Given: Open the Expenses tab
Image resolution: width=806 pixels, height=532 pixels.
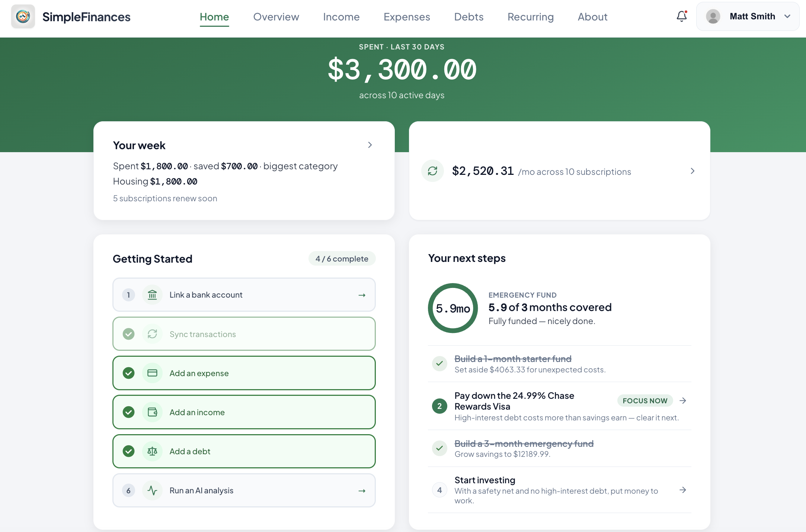Looking at the screenshot, I should point(407,17).
